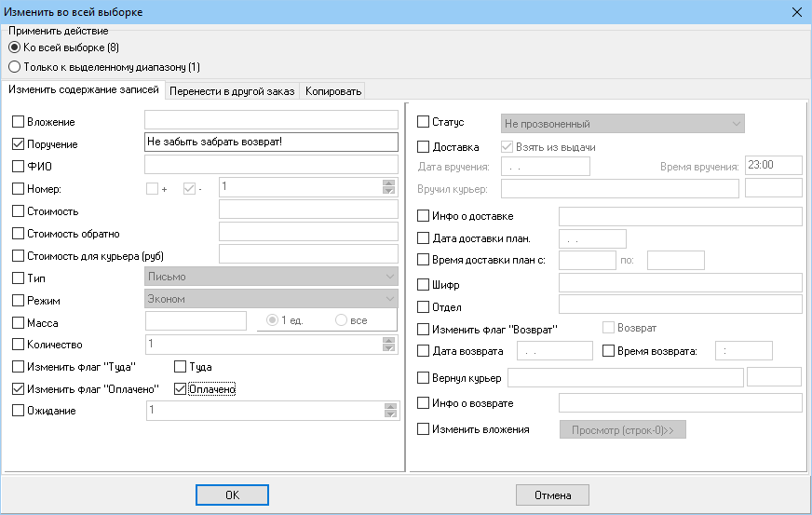The width and height of the screenshot is (812, 515).
Task: Tick 'Изменить флаг "Туда"' checkbox
Action: [x=18, y=366]
